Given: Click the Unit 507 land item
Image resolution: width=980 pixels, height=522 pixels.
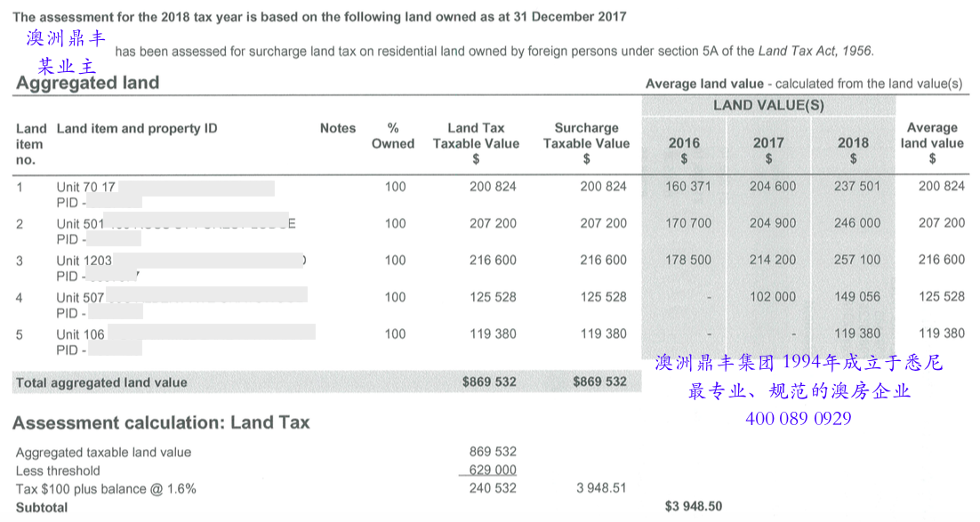Looking at the screenshot, I should (80, 297).
